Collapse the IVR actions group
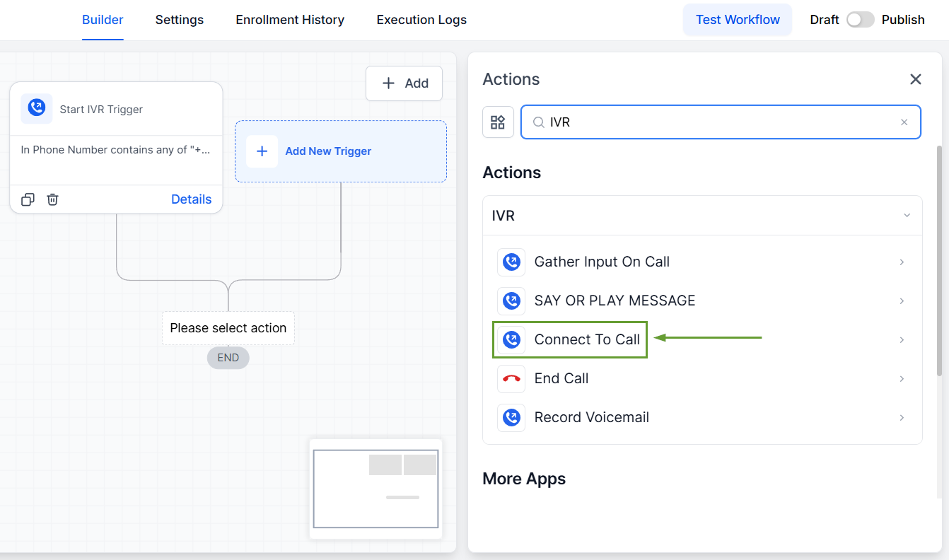Viewport: 949px width, 560px height. click(907, 216)
